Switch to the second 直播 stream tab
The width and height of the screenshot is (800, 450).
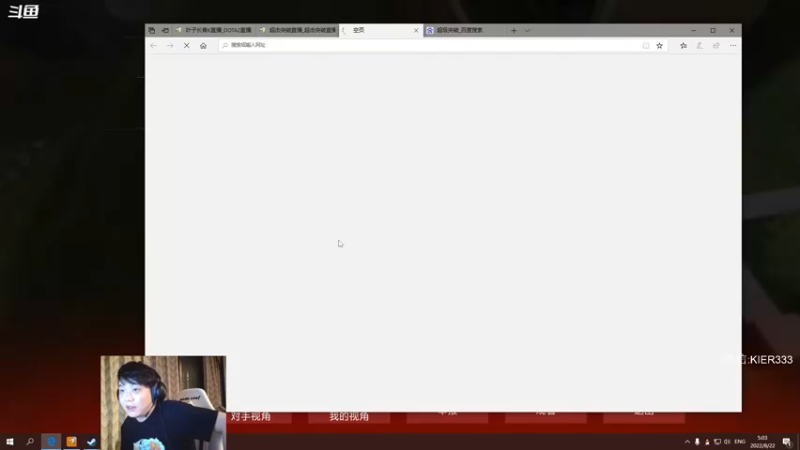(298, 30)
